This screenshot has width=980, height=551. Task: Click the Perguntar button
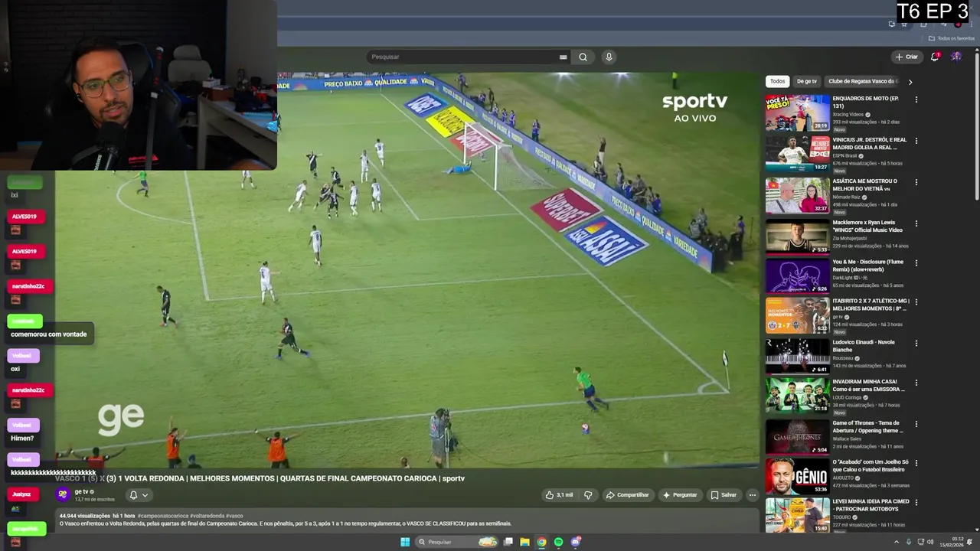pyautogui.click(x=680, y=495)
